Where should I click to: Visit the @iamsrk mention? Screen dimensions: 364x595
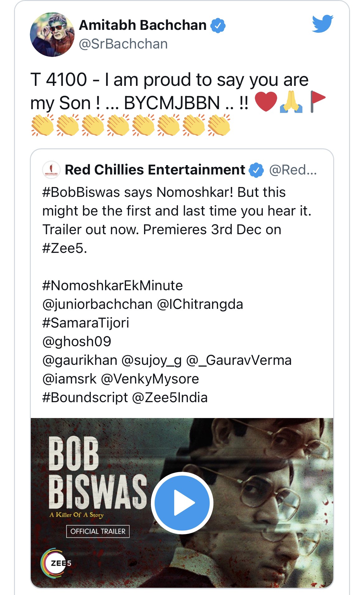pos(69,379)
